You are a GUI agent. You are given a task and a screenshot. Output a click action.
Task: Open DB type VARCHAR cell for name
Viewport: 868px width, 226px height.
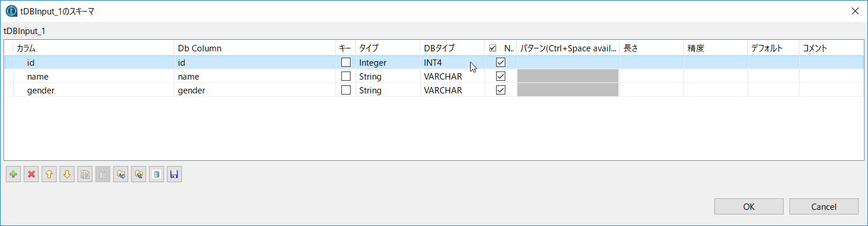(452, 76)
